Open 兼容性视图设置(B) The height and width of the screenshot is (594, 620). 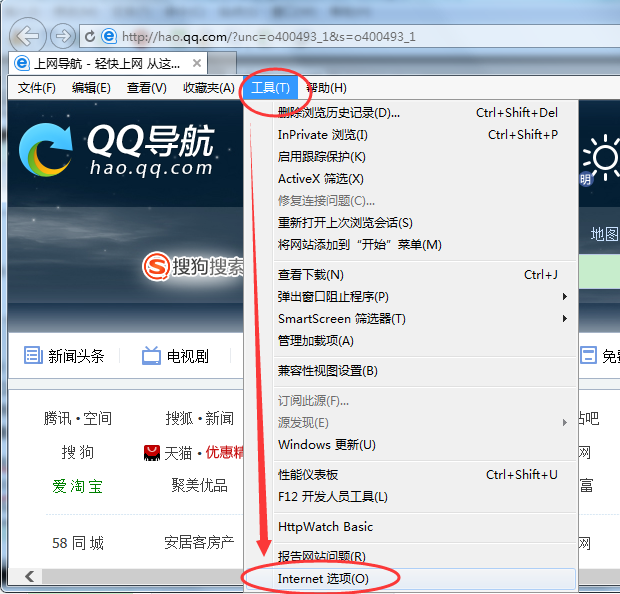(x=327, y=371)
